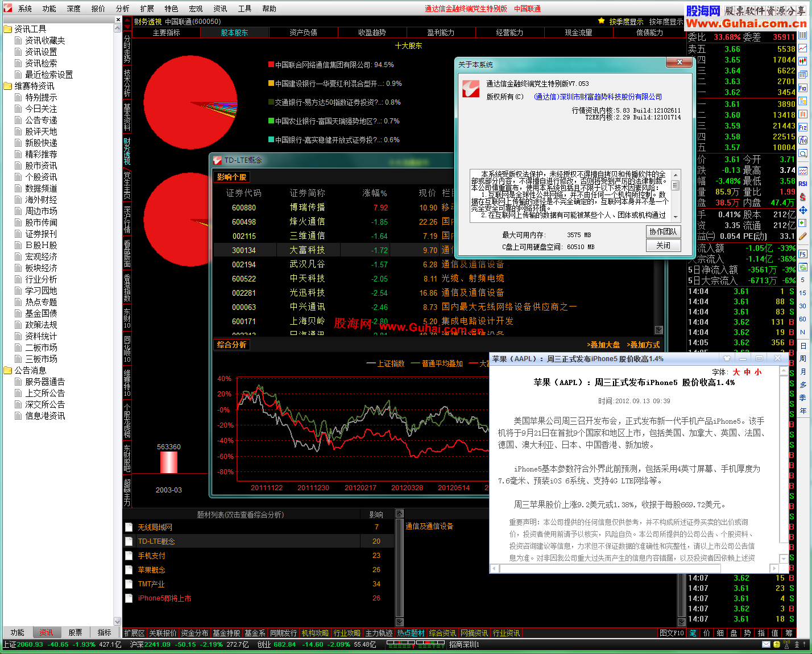The image size is (812, 654).
Task: Click the red S icon in right toolbar
Action: click(x=803, y=197)
